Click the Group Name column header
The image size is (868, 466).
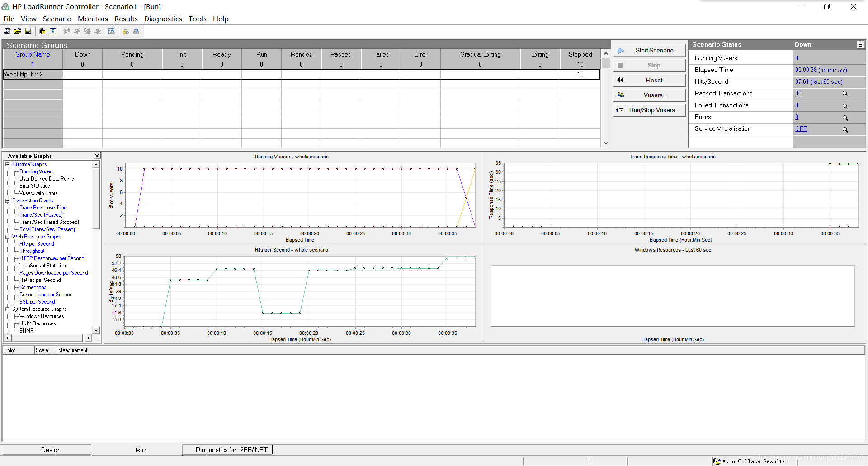pos(33,54)
